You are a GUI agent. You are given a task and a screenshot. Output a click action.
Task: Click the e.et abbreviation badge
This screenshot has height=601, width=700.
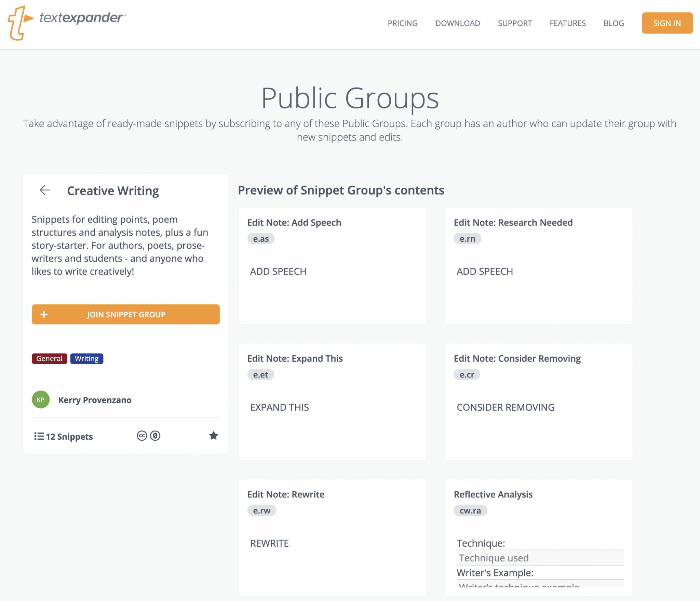tap(261, 375)
